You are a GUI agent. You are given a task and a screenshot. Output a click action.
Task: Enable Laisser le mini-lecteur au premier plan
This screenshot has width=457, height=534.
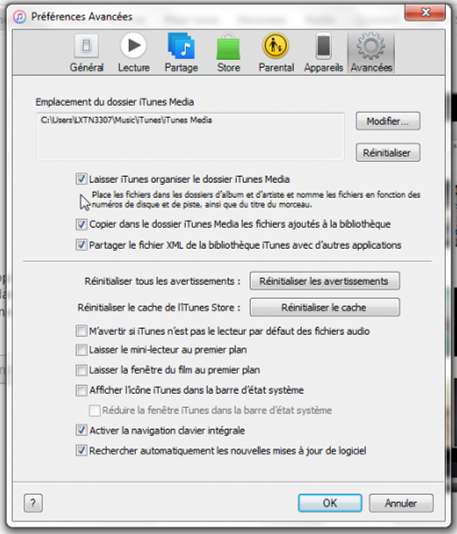[81, 350]
